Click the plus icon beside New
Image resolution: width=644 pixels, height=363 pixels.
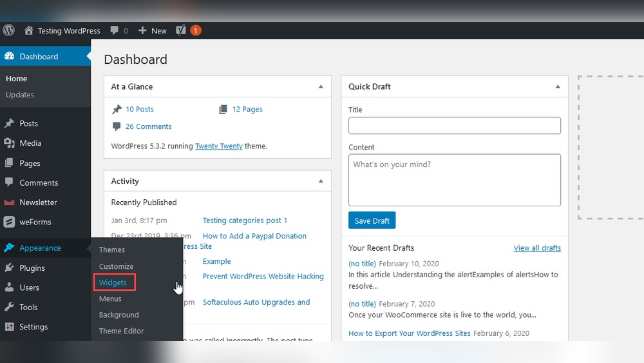142,30
